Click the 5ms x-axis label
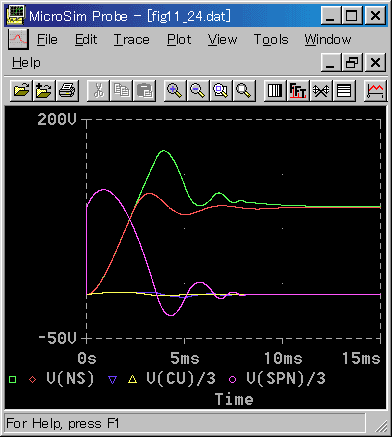Viewport: 392px width, 437px height. tap(185, 359)
